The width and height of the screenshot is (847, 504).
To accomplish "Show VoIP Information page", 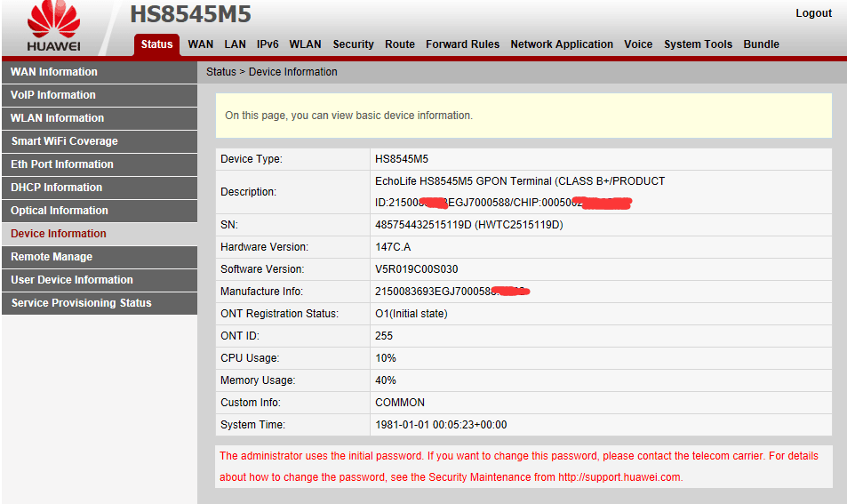I will pos(53,95).
